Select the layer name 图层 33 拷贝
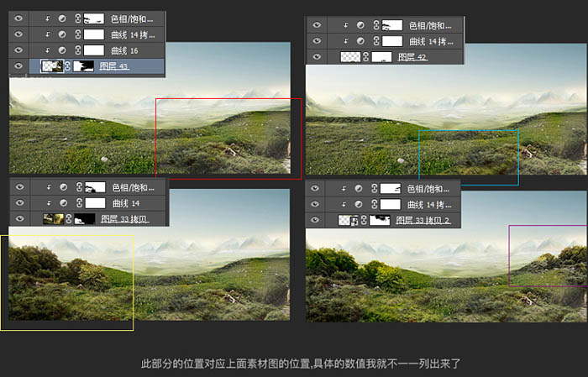588x377 pixels. coord(125,219)
